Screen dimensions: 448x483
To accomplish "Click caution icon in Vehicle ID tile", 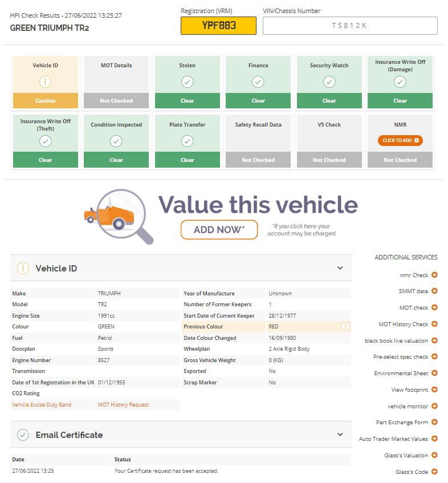I will [45, 82].
